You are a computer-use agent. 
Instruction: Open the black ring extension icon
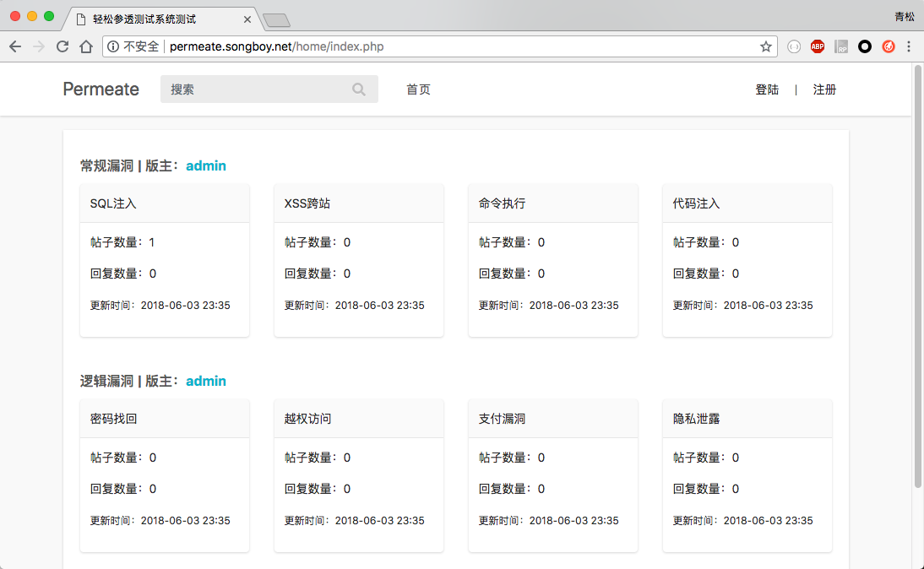pos(865,46)
